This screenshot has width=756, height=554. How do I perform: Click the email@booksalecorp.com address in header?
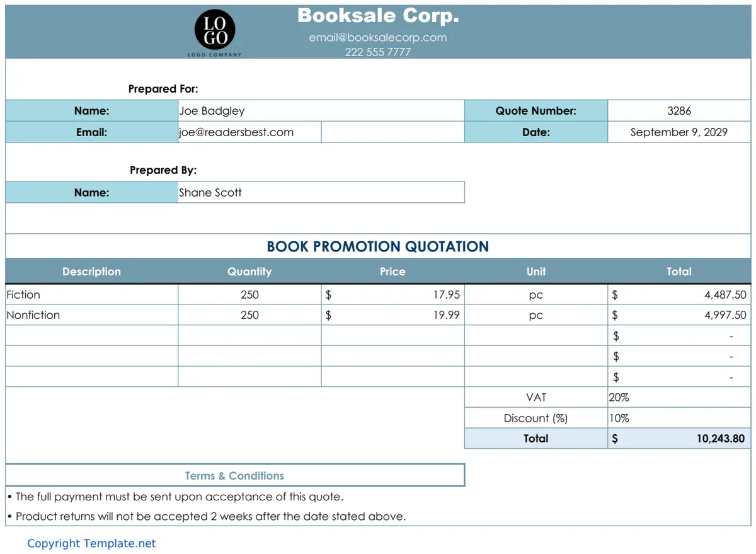pos(378,37)
